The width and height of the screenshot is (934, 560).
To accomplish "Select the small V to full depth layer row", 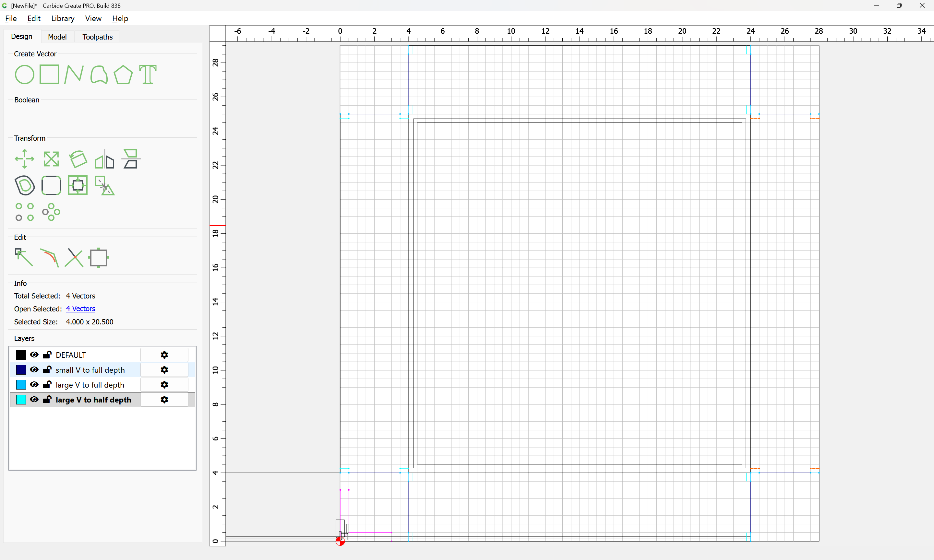I will point(90,370).
